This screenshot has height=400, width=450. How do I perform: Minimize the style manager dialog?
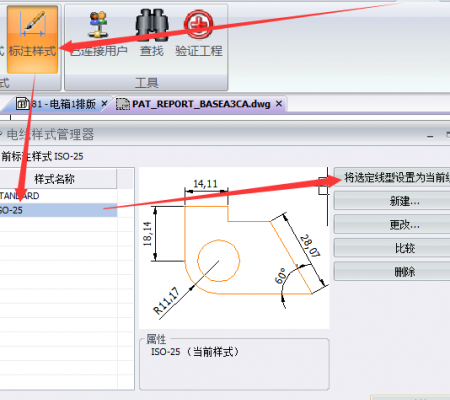point(430,136)
